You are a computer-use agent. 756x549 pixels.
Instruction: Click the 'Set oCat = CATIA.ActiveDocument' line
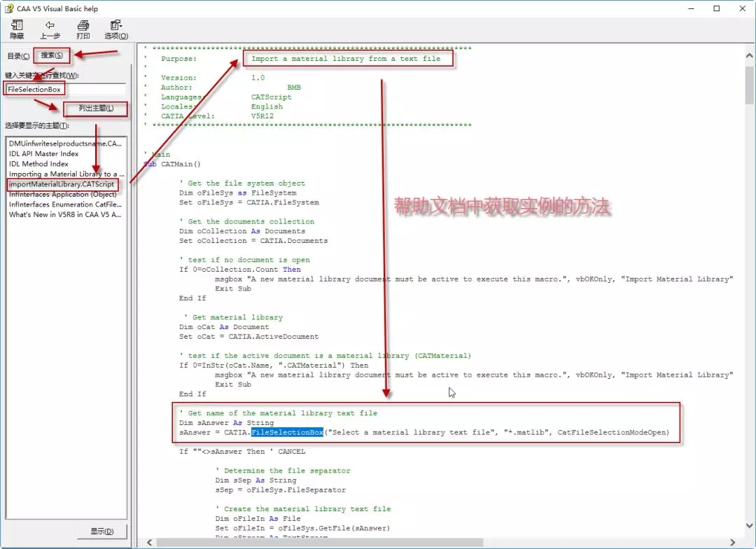[x=248, y=337]
